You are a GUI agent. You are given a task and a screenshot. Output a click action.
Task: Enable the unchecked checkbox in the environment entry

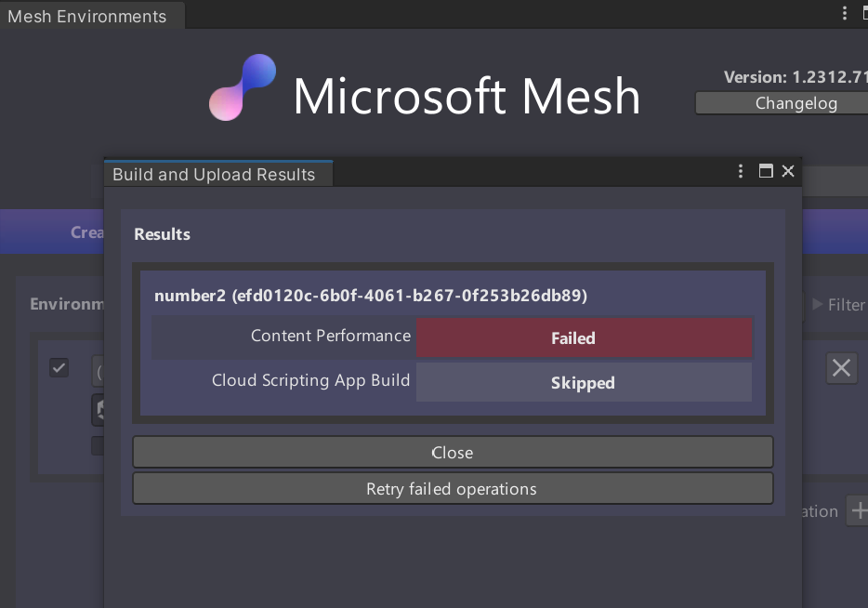(98, 446)
